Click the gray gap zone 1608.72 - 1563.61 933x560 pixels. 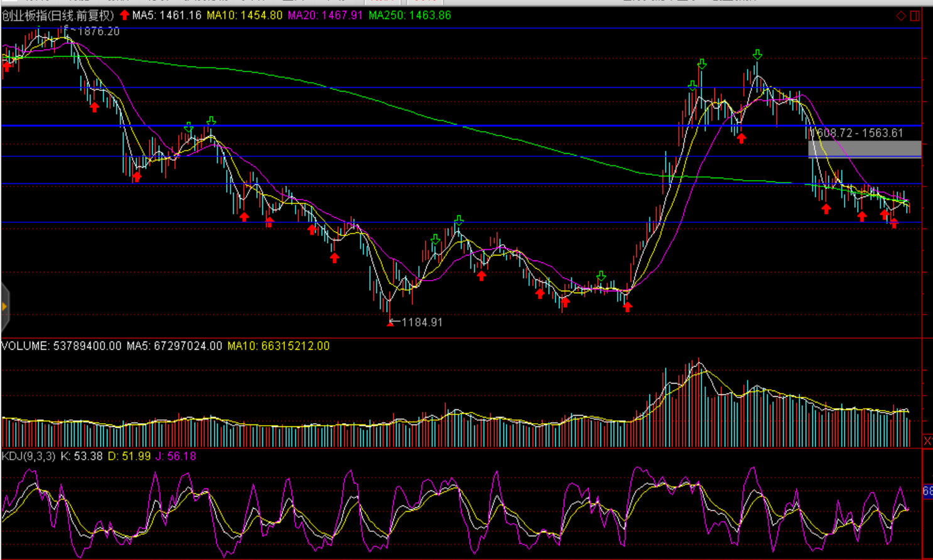tap(864, 149)
